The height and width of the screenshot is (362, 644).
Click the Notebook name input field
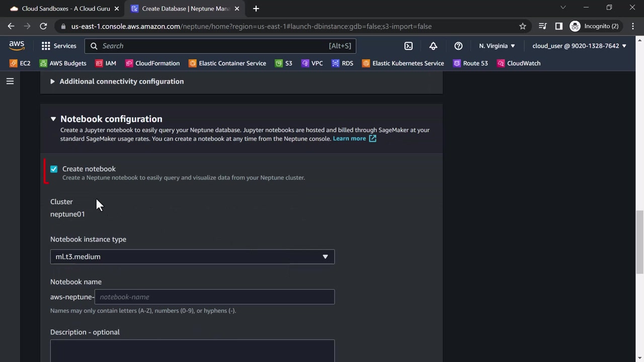coord(214,297)
